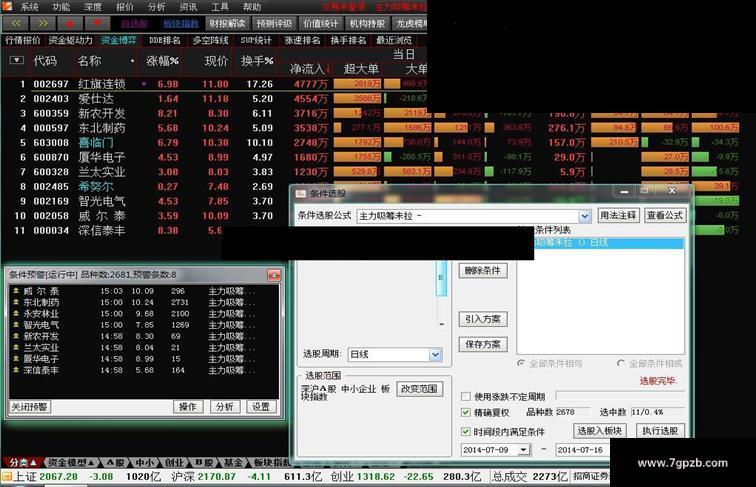Click the status bar icon before 上证
The image size is (756, 487).
pyautogui.click(x=6, y=477)
